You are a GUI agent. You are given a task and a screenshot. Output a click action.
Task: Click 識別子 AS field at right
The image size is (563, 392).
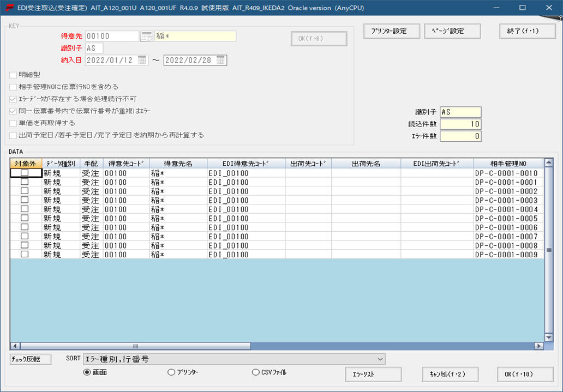(x=460, y=112)
